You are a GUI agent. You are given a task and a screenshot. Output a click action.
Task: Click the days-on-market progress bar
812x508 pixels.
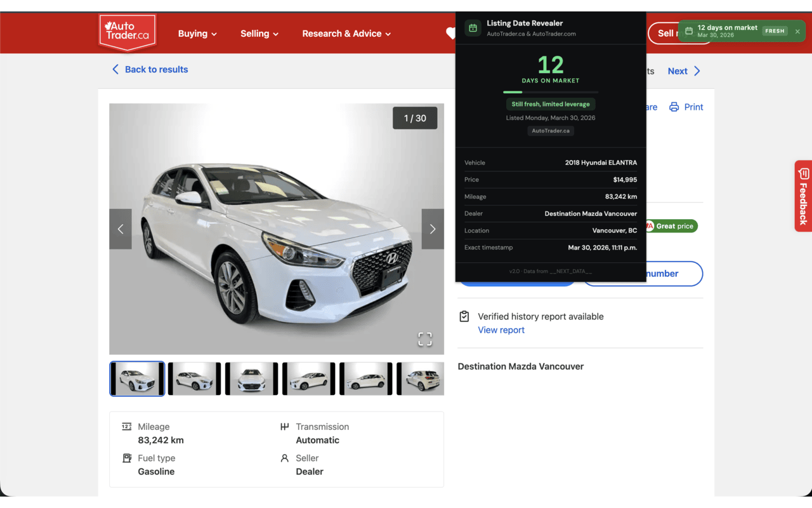(x=551, y=92)
